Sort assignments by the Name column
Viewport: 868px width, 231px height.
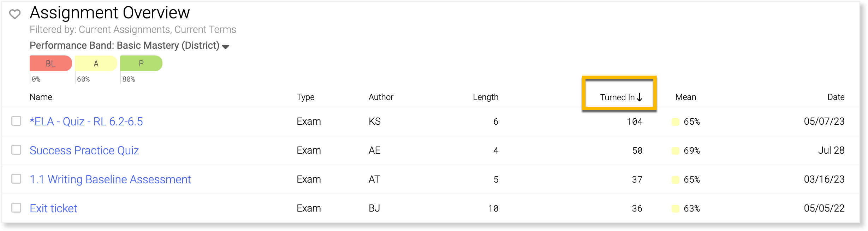coord(41,97)
